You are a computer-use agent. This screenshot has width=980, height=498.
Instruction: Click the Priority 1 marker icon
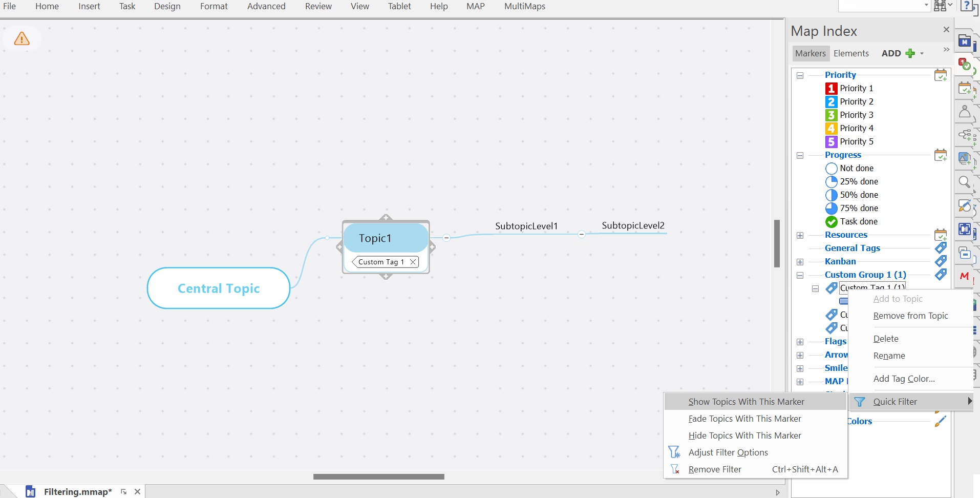(x=831, y=89)
